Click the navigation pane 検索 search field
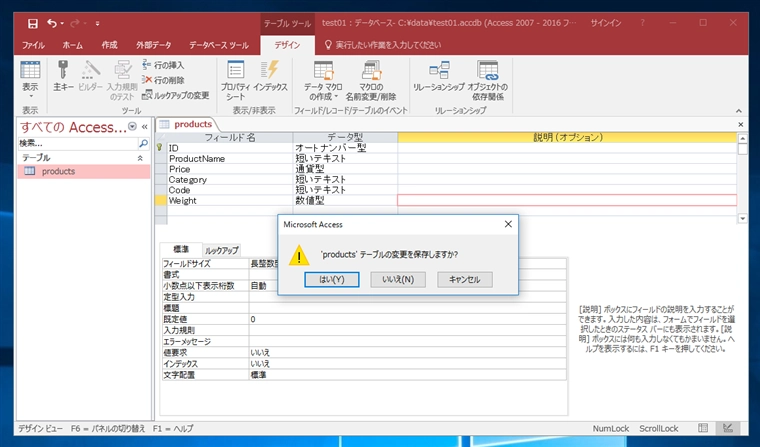 pyautogui.click(x=78, y=144)
